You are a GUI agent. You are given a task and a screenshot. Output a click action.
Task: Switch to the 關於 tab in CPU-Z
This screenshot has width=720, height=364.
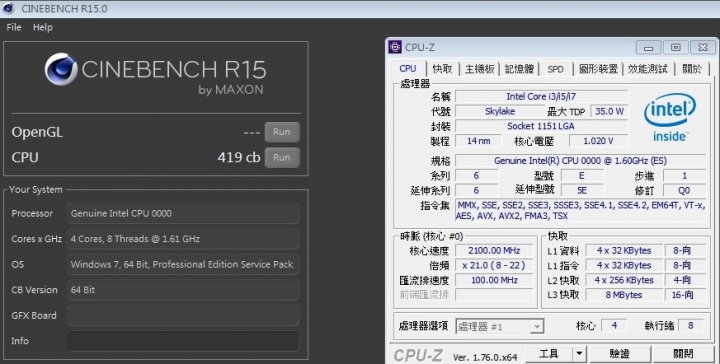(x=692, y=69)
